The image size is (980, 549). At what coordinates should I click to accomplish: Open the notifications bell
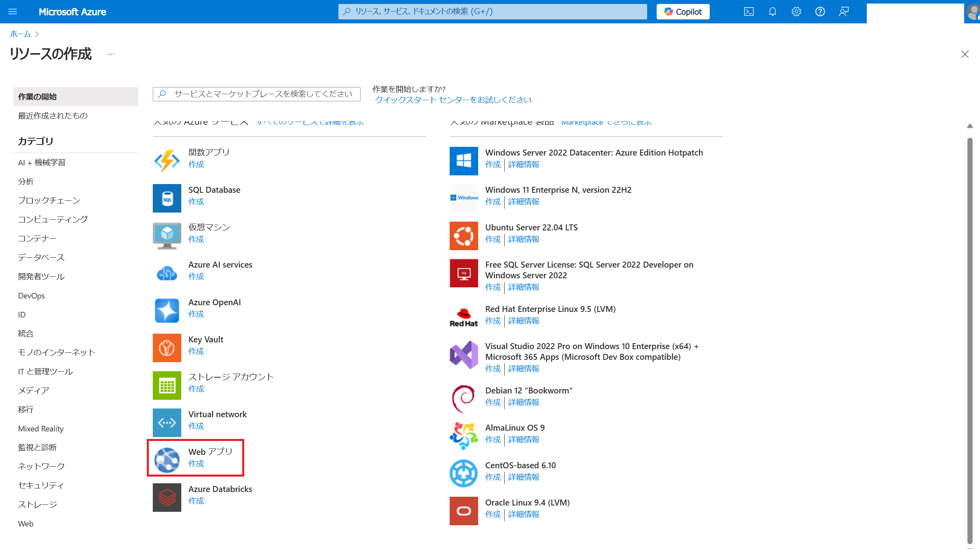pos(772,11)
